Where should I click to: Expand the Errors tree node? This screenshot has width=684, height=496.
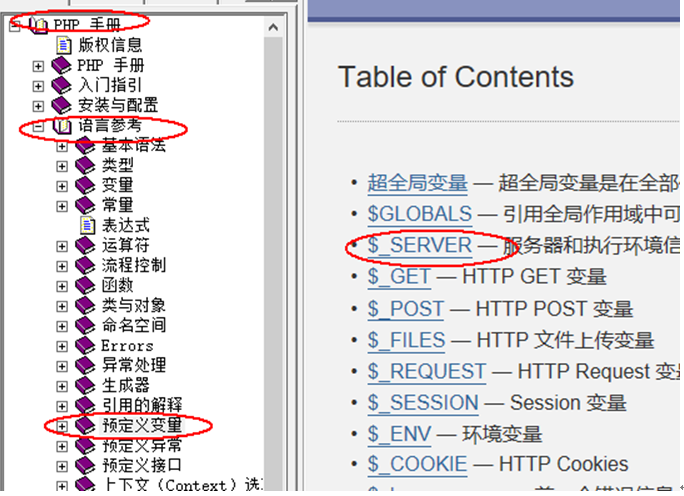tap(62, 347)
